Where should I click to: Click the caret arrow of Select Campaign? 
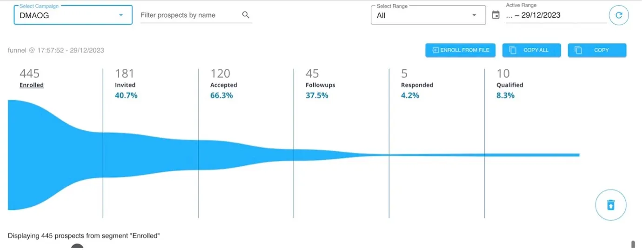[x=121, y=15]
